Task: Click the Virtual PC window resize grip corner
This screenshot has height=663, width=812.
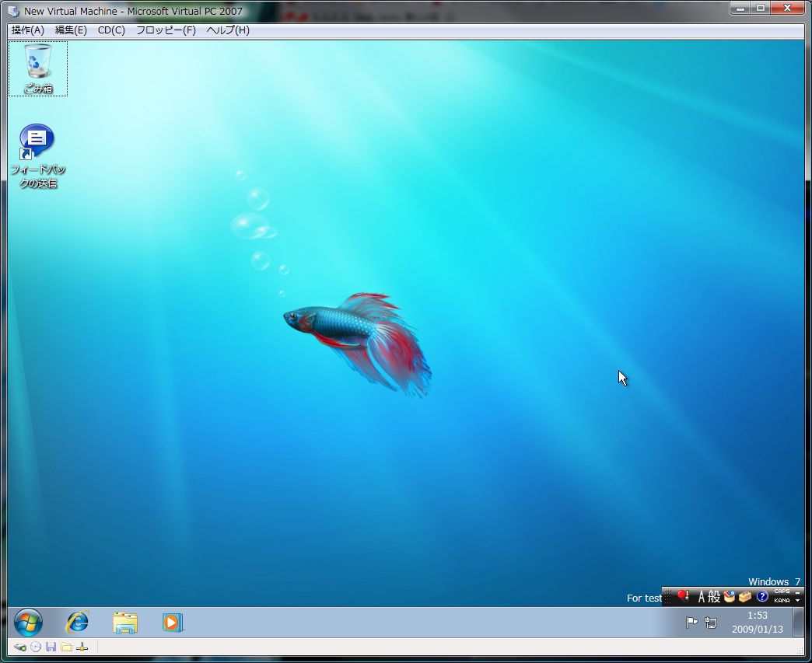Action: tap(800, 651)
